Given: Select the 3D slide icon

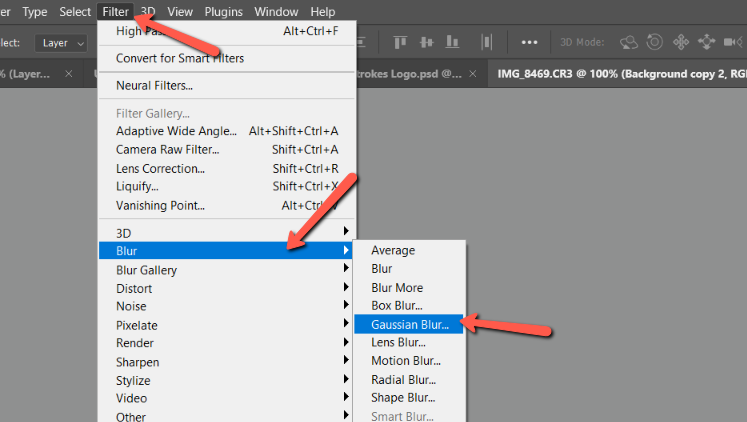Looking at the screenshot, I should click(x=708, y=43).
